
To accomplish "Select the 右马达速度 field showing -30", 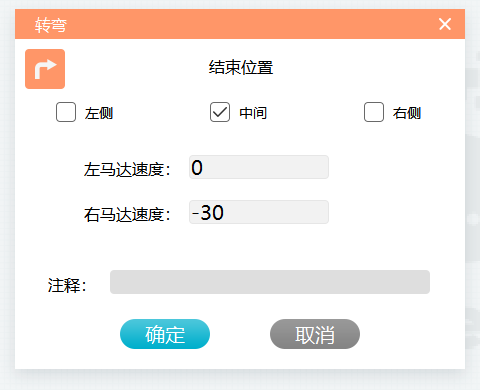I will [x=259, y=212].
